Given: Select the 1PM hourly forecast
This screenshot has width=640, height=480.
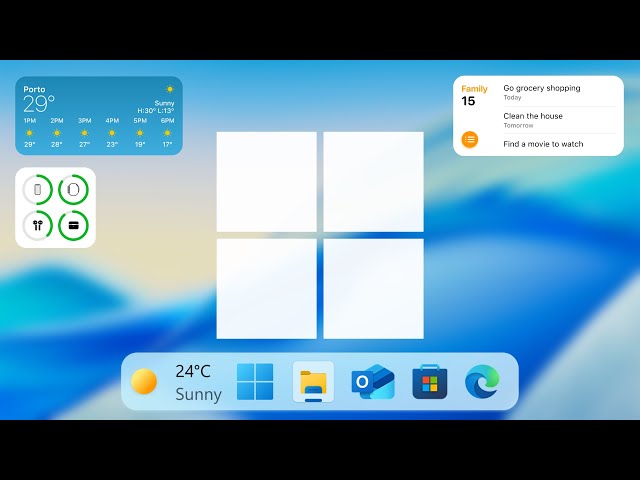Looking at the screenshot, I should (29, 133).
